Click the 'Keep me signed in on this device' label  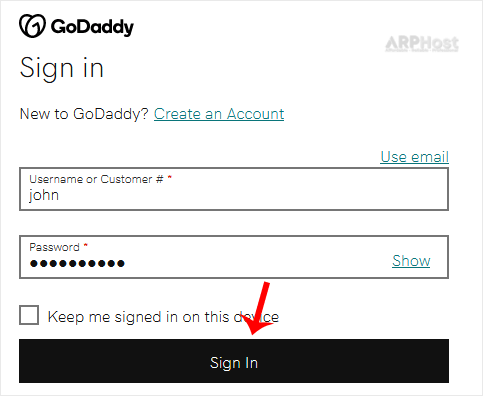163,317
